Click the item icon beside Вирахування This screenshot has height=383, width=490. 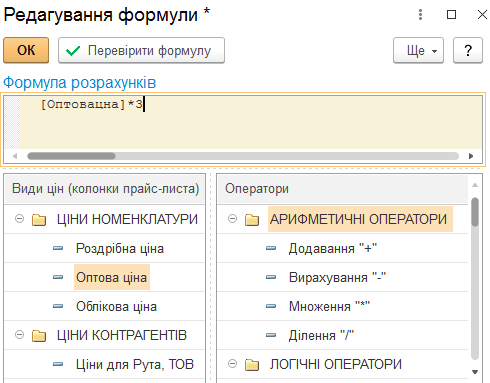[x=271, y=277]
